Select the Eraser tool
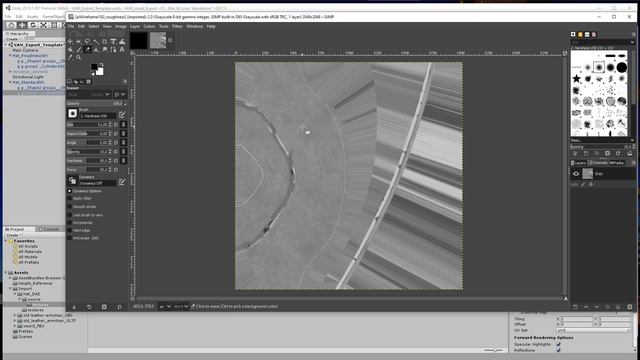The width and height of the screenshot is (640, 360). pos(87,49)
